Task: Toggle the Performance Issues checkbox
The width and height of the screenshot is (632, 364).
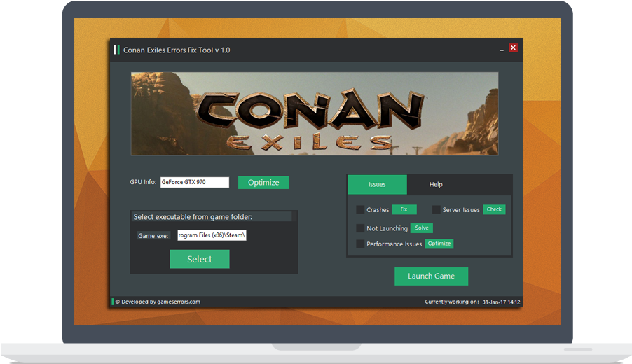Action: point(360,244)
